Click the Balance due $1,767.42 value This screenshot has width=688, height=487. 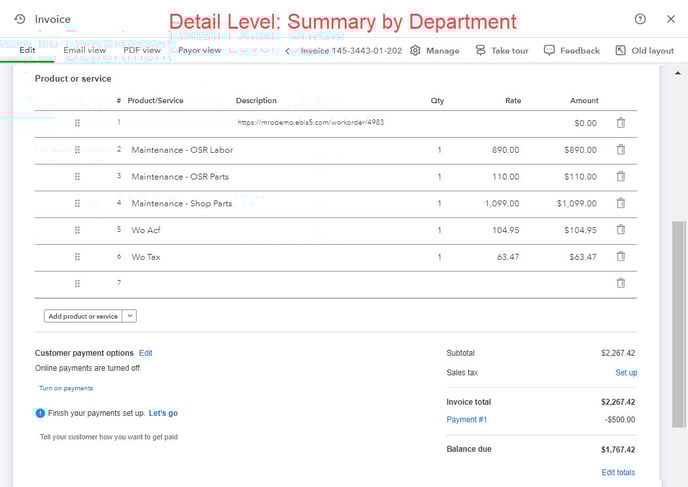pos(618,449)
